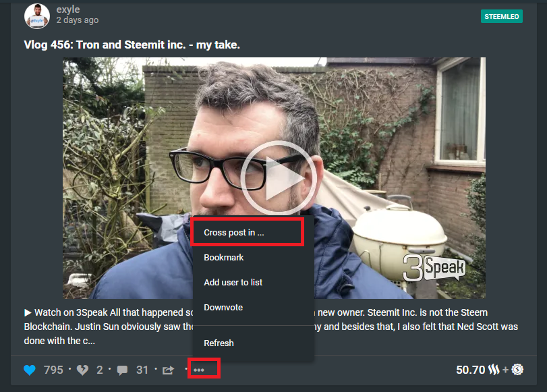Viewport: 547px width, 392px height.
Task: Open comments via speech bubble icon
Action: [122, 370]
